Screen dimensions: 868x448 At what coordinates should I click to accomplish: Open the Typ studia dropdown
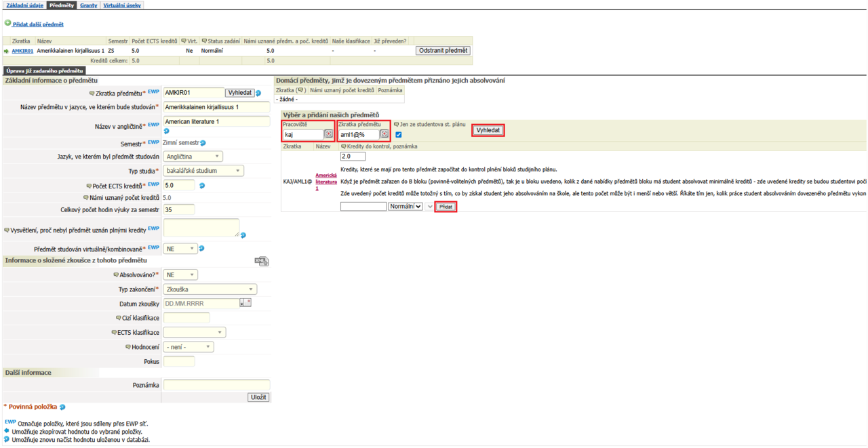click(203, 171)
